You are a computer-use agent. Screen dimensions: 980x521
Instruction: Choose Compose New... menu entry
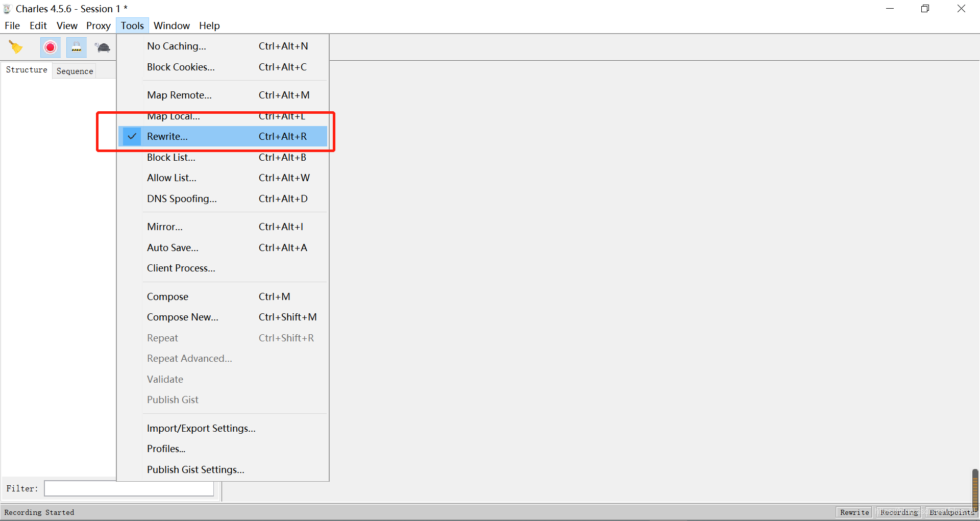[x=223, y=317]
